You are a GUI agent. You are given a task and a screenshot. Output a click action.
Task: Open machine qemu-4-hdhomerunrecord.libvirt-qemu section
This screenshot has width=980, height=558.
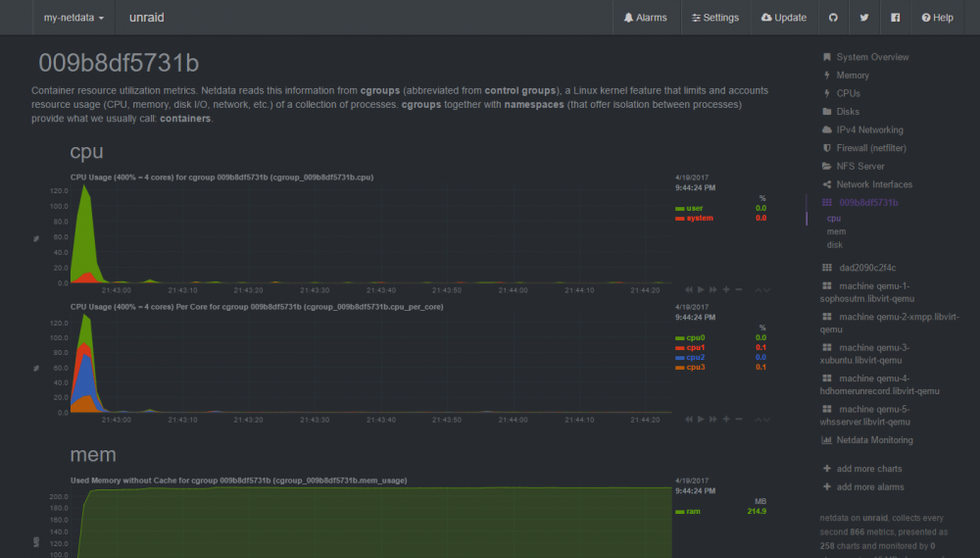[x=880, y=384]
